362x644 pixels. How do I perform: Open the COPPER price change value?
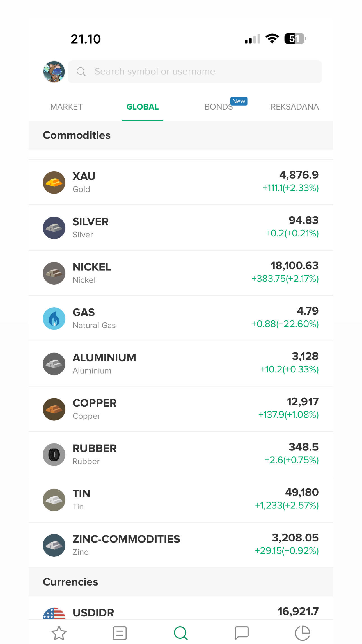point(288,415)
